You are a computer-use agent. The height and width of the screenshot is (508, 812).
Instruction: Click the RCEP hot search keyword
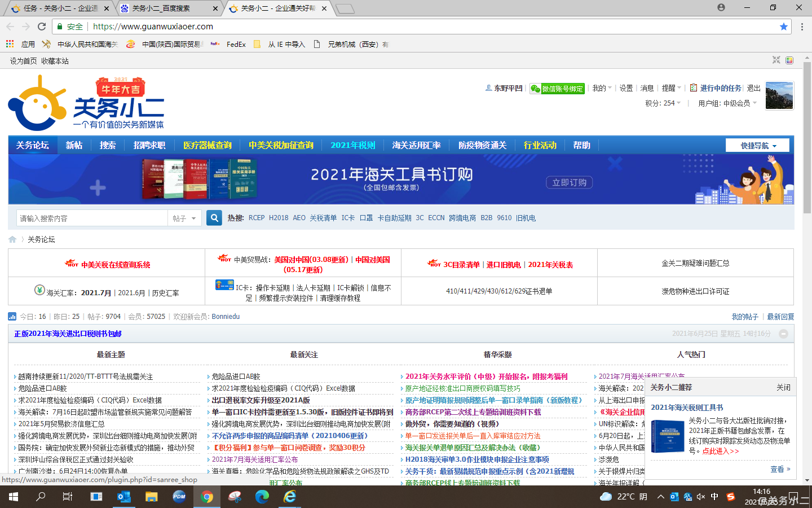click(257, 218)
